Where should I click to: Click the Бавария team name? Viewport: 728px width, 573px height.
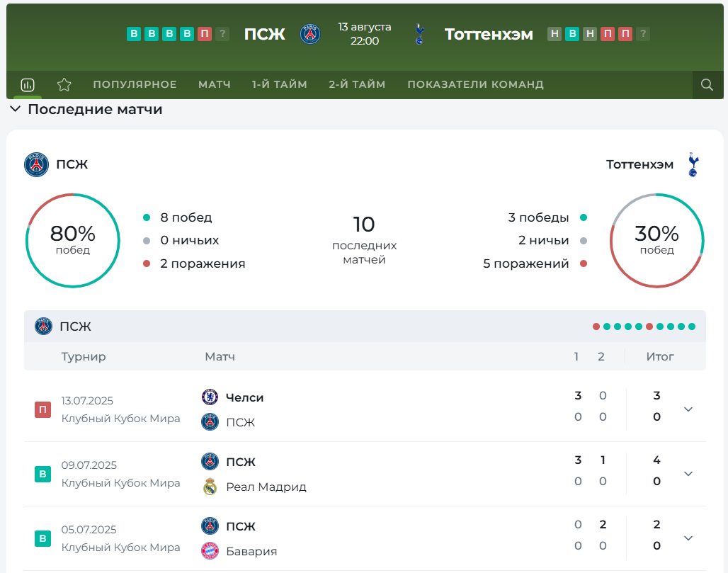click(x=251, y=551)
